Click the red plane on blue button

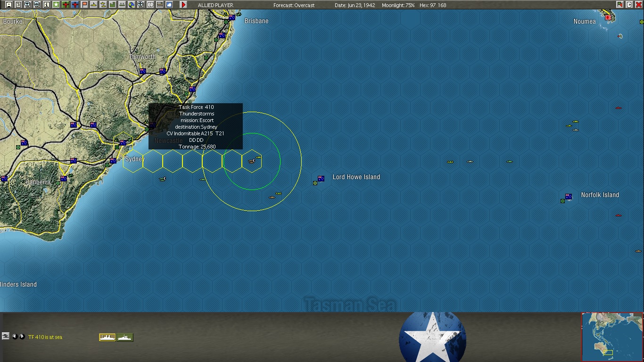[x=74, y=5]
